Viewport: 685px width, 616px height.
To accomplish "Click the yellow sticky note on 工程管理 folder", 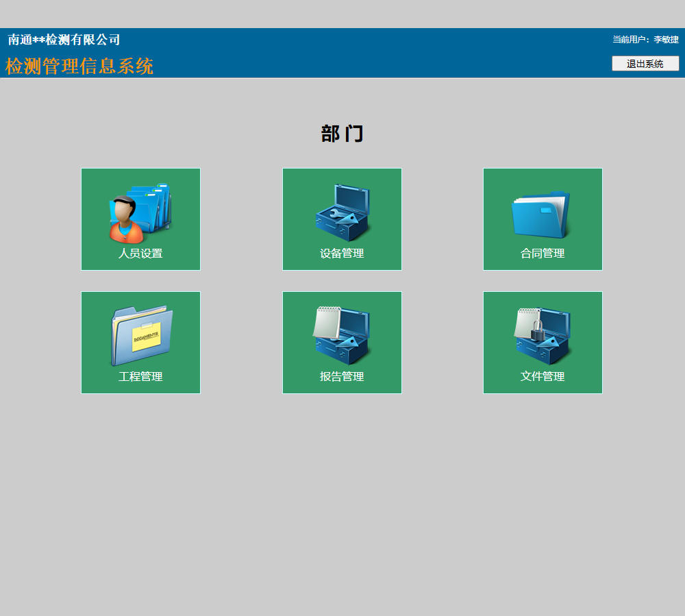I will 146,336.
